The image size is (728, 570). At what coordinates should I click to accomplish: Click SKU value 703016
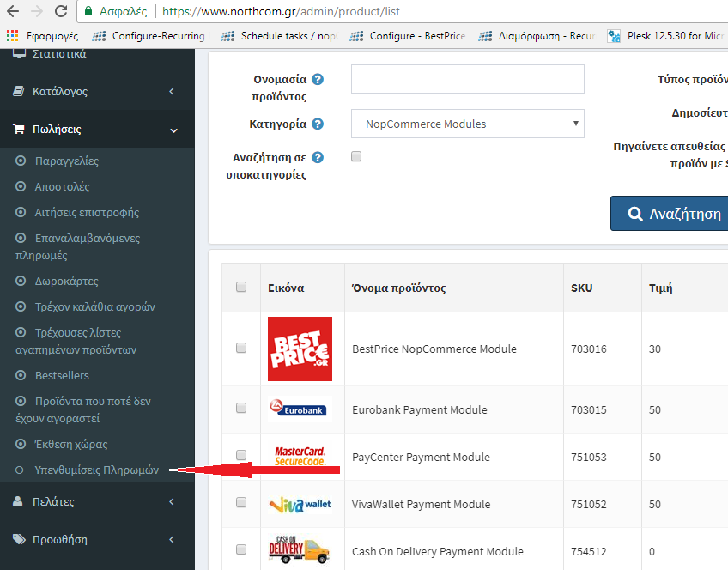589,349
